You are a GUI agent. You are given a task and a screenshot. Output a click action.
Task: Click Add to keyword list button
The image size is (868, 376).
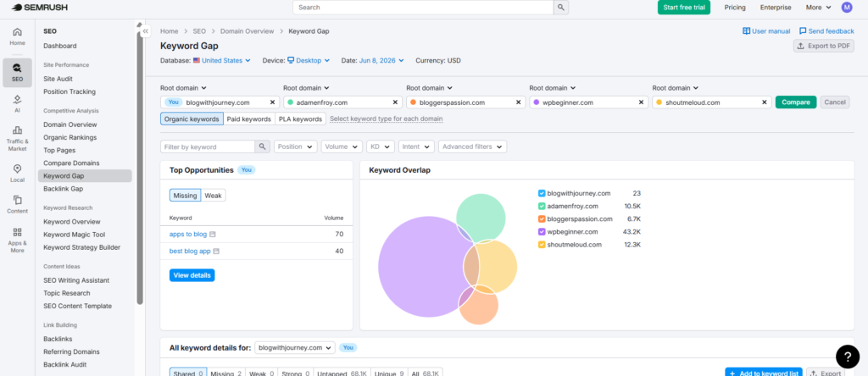click(764, 373)
